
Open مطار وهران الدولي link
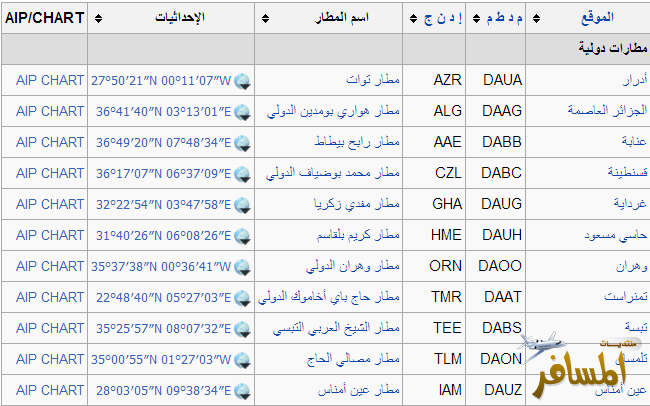[353, 266]
